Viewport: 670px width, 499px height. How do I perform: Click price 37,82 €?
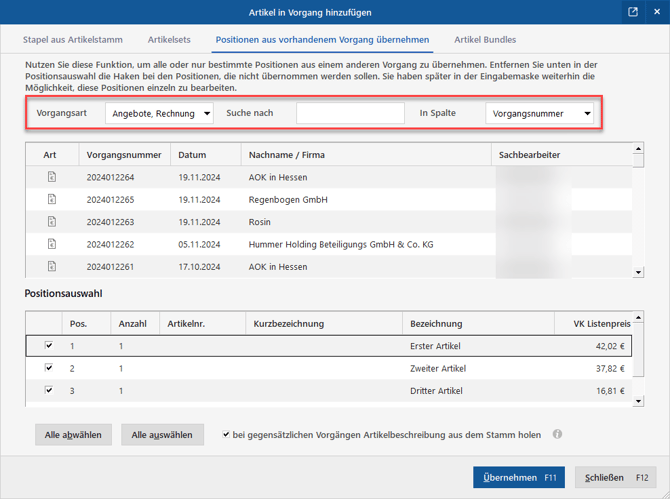pos(610,368)
